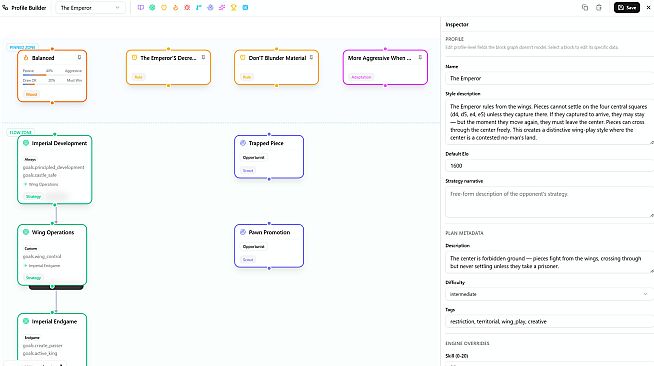
Task: Expand the Difficulty intermediate dropdown
Action: coord(549,294)
